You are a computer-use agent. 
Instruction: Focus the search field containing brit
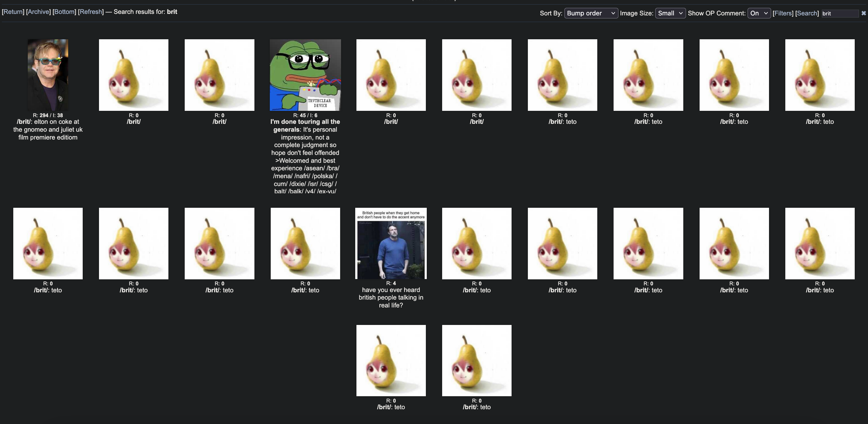(840, 14)
